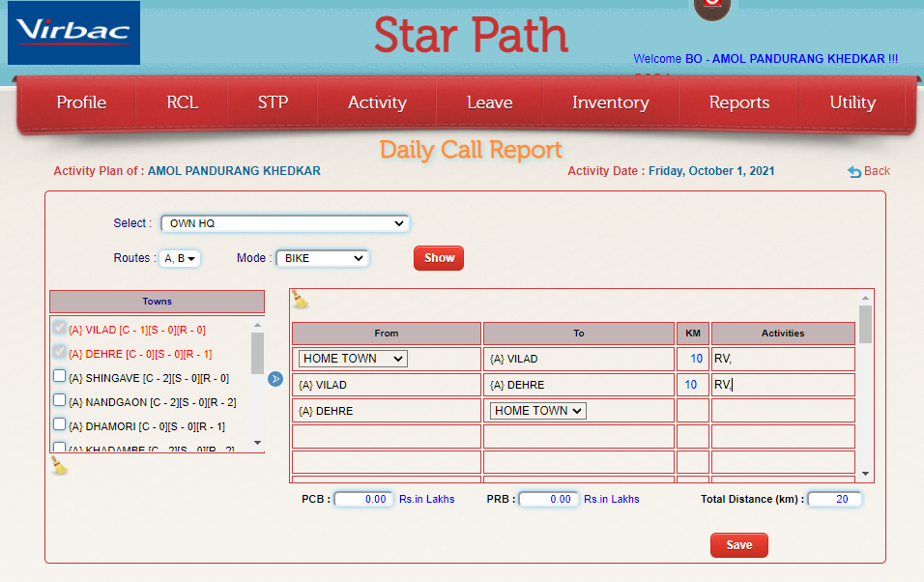Click the To column header
Viewport: 924px width, 582px height.
click(x=579, y=334)
